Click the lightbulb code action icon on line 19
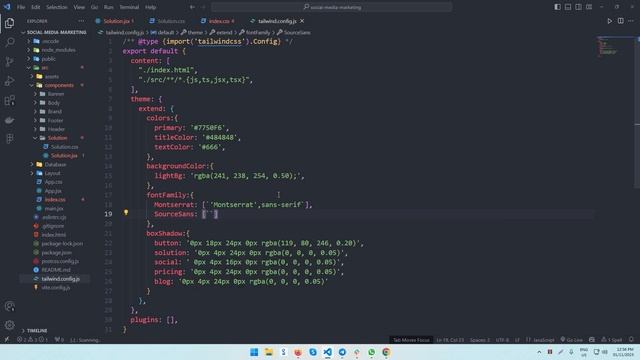The image size is (640, 360). (x=126, y=212)
